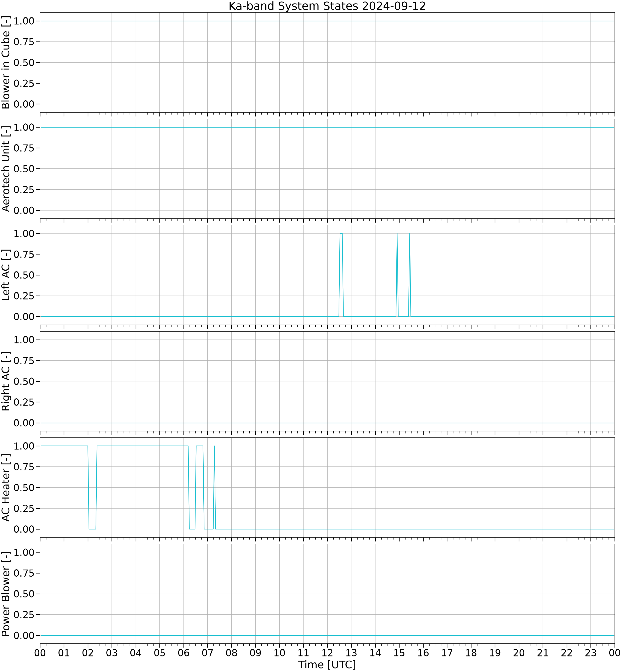Click the AC Heater pulse near 06:30
Viewport: 622px width, 672px height.
click(x=199, y=487)
